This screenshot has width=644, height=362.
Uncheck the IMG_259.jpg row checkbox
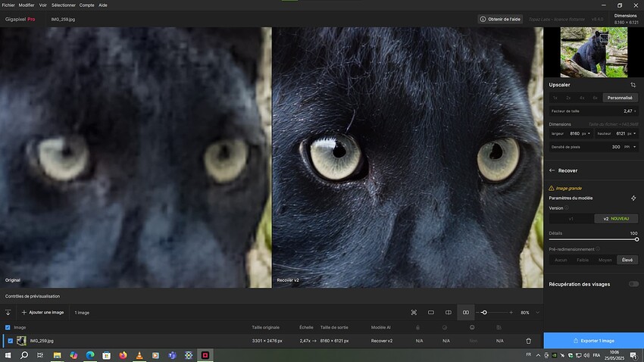pos(11,341)
